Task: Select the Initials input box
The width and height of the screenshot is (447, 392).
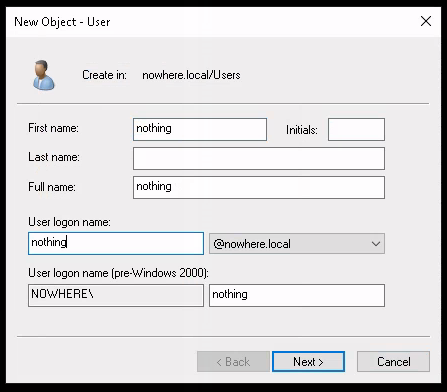Action: coord(356,129)
